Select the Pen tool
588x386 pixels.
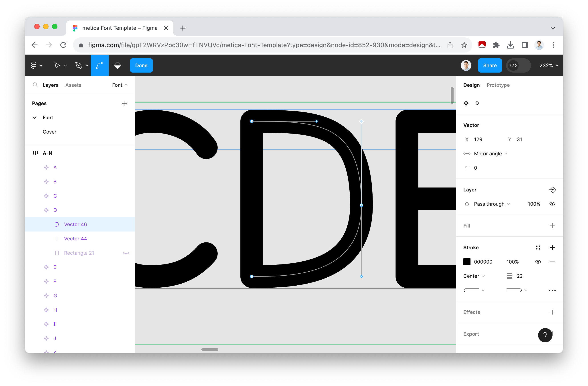(79, 65)
